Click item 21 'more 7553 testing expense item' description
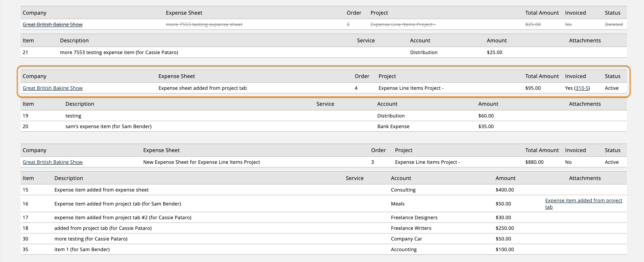Viewport: 644px width, 262px height. point(119,52)
